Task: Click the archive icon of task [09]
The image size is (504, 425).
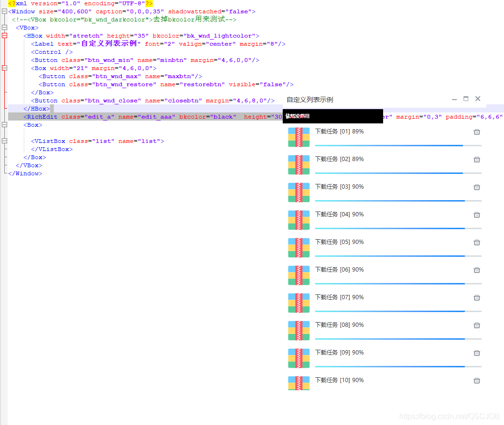Action: pyautogui.click(x=298, y=359)
